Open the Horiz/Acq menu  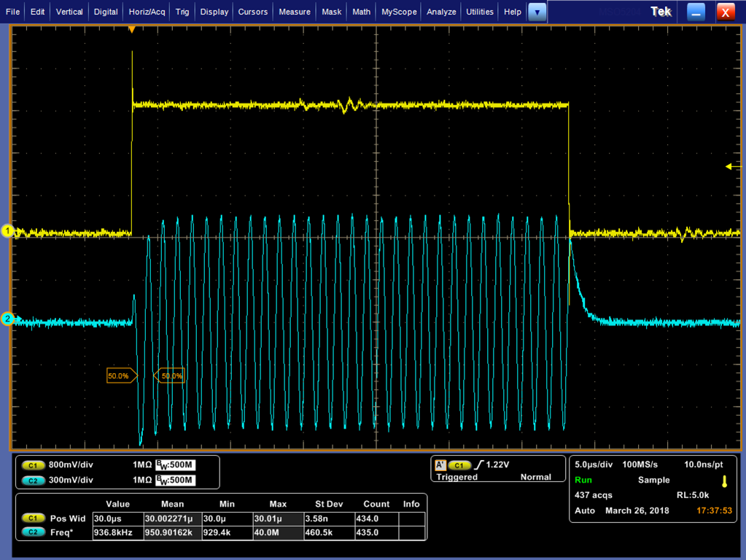[x=147, y=12]
